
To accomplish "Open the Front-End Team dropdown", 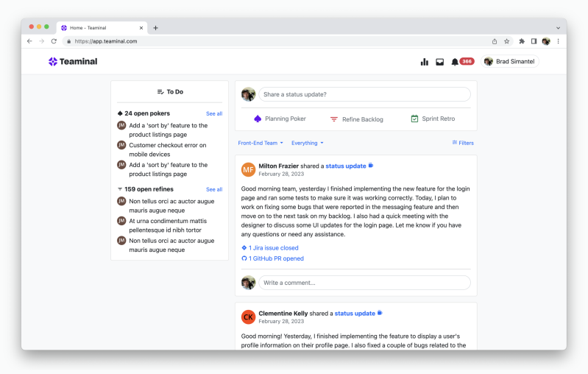I will tap(261, 143).
